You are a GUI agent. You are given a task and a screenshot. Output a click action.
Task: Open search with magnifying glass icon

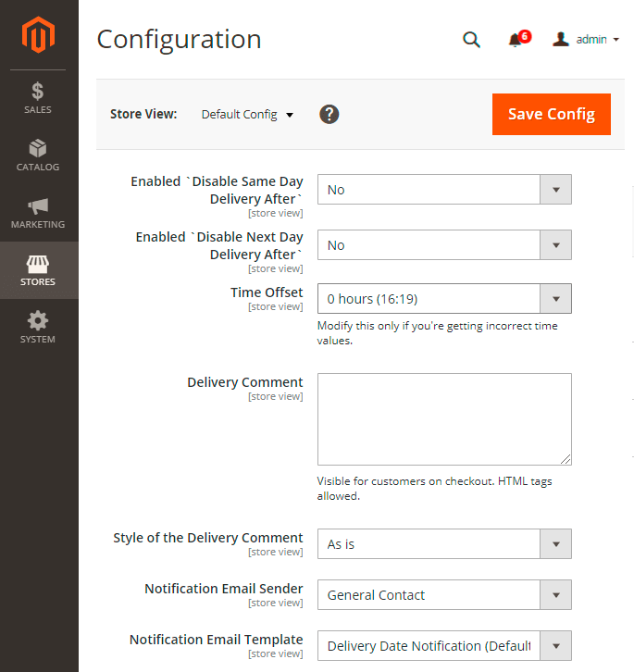(471, 40)
